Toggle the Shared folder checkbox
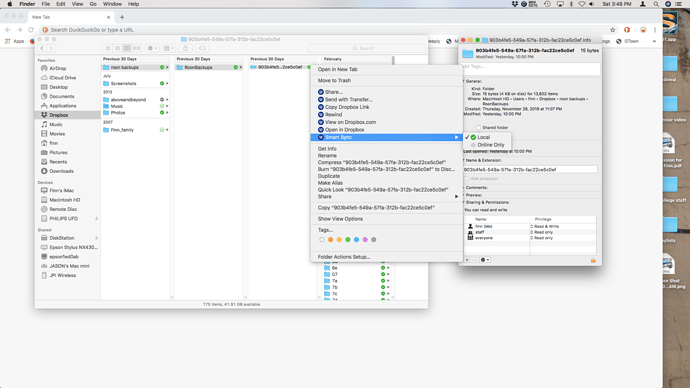 pos(478,128)
